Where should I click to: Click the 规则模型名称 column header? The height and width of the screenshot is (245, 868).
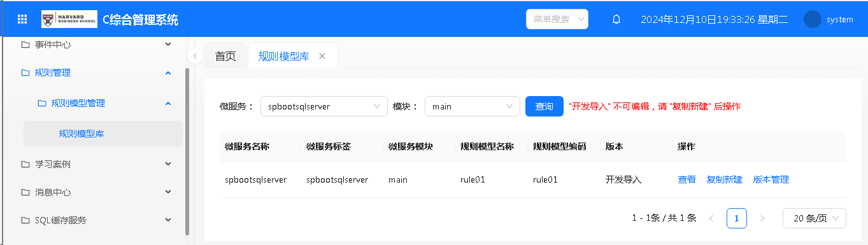tap(487, 146)
